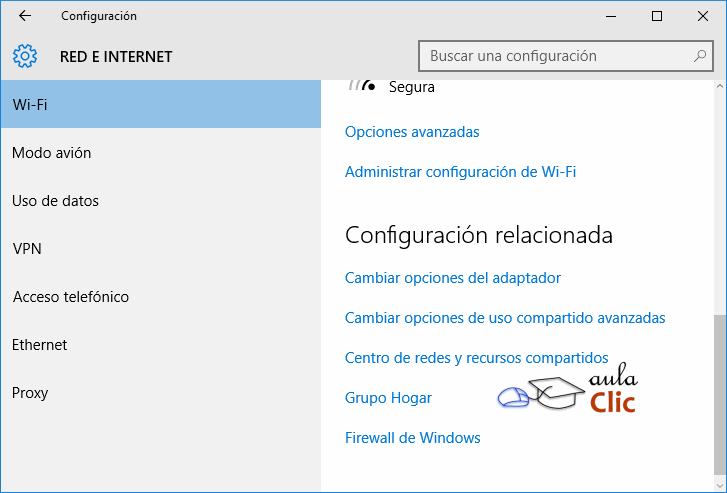Go to Uso de datos section
The height and width of the screenshot is (493, 727).
coord(55,201)
